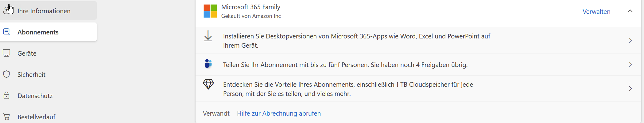
Task: Click the Datenschutz padlock icon
Action: point(6,96)
